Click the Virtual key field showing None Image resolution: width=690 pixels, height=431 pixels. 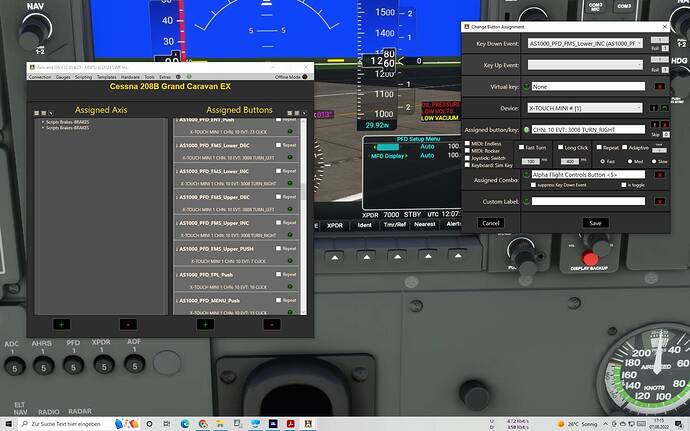(588, 86)
